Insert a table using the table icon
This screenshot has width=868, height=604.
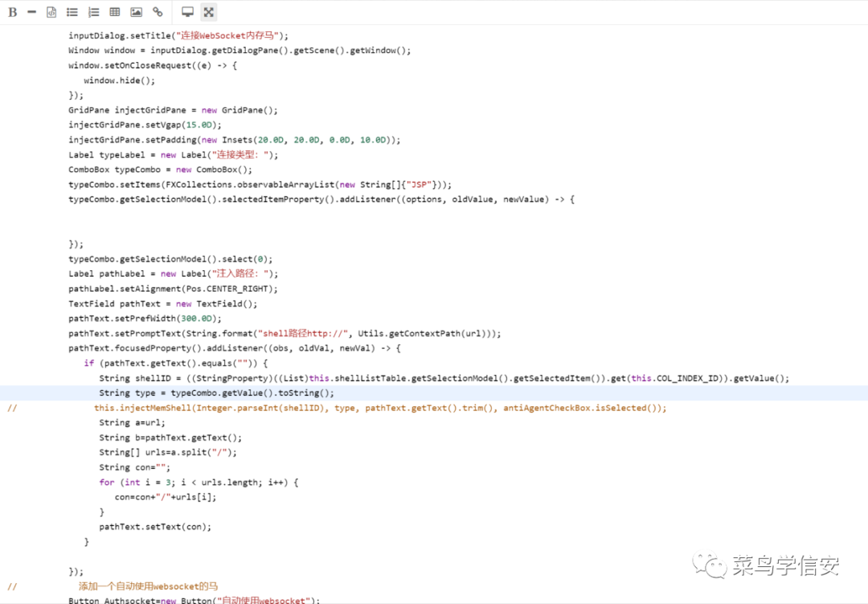pos(115,12)
